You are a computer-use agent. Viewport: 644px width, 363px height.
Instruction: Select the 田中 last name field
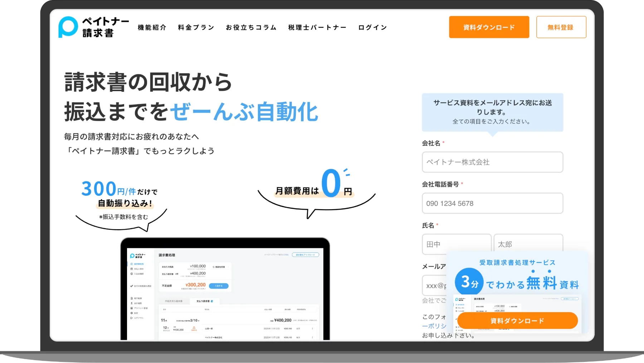click(x=456, y=244)
